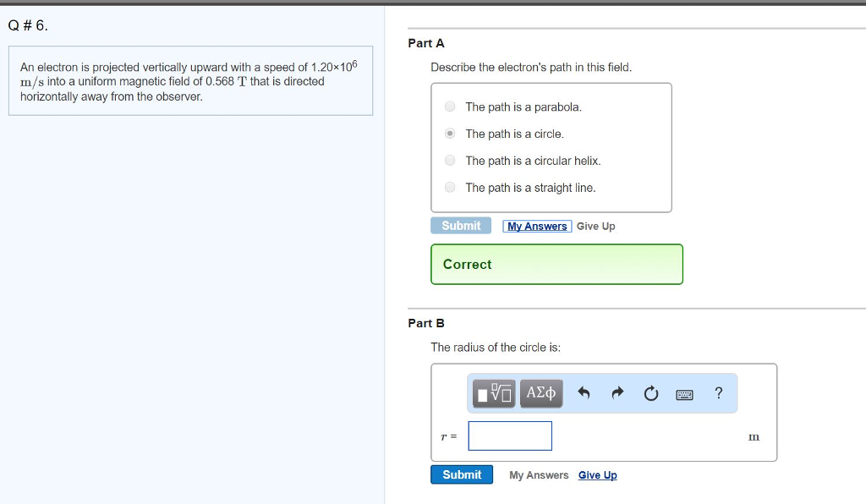
Task: Click the radius answer input field
Action: (x=510, y=436)
